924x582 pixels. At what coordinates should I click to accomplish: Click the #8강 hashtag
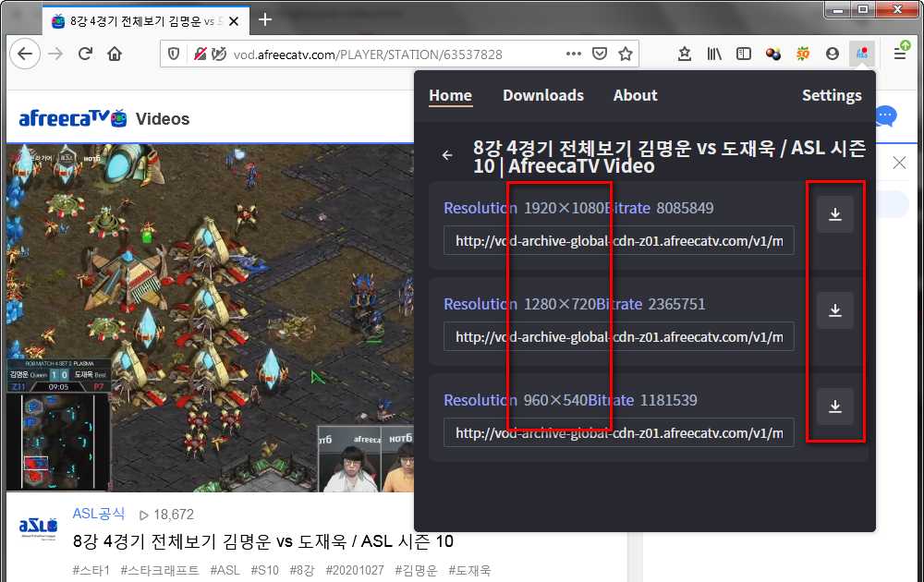click(302, 570)
